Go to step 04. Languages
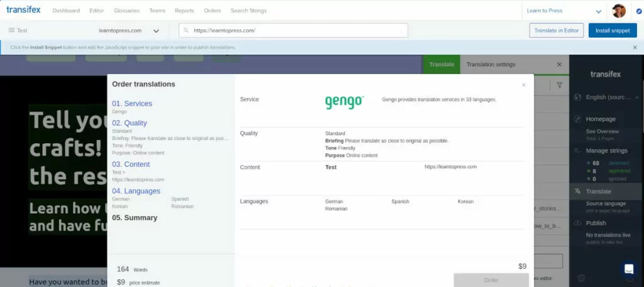This screenshot has height=287, width=644. 136,191
